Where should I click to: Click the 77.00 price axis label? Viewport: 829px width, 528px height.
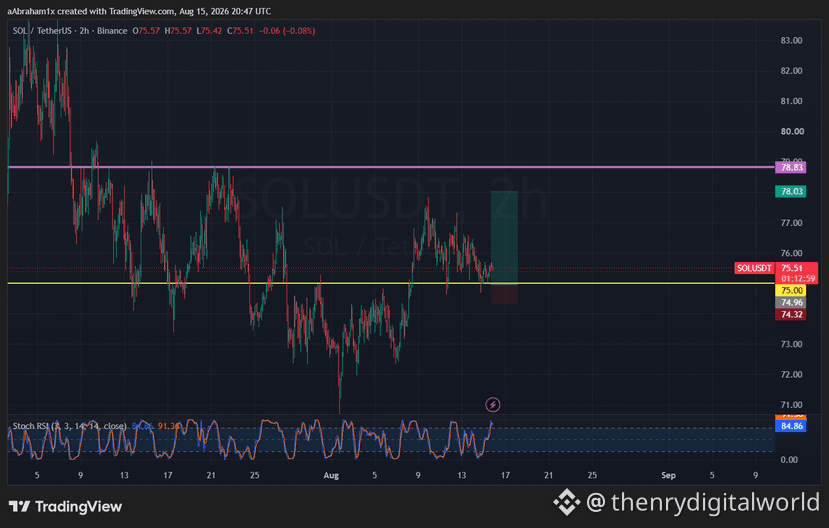(791, 223)
